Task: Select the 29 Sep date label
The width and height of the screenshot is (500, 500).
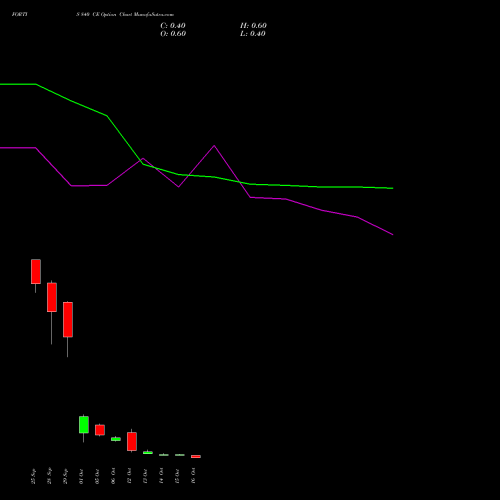Action: 65,476
